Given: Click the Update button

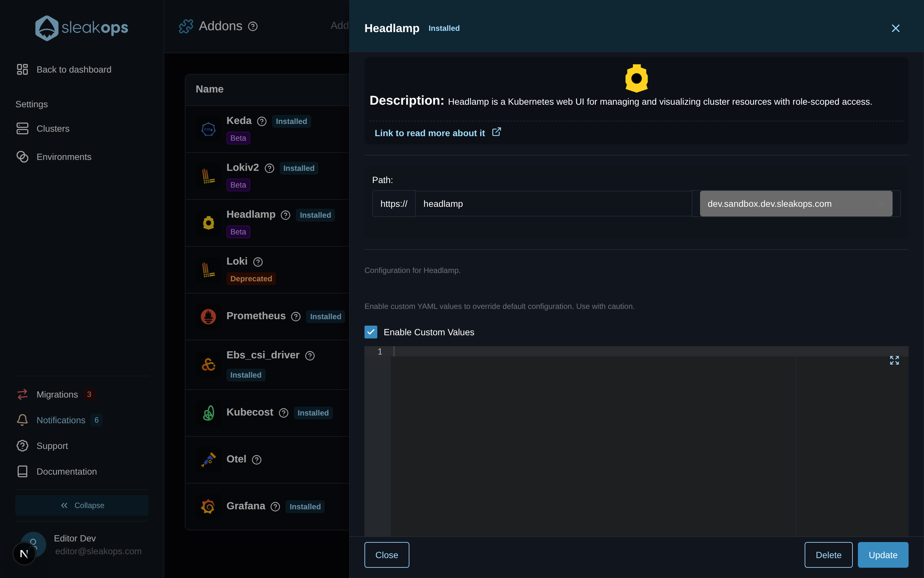Looking at the screenshot, I should [x=883, y=555].
